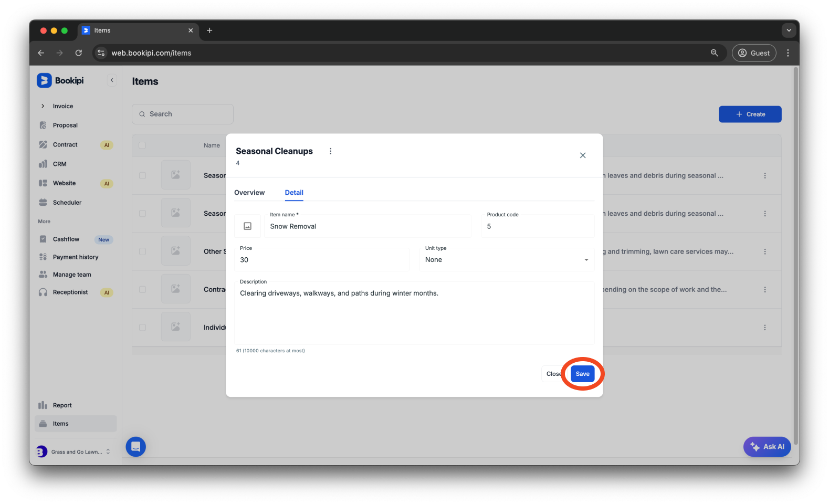Click the Create button

750,114
